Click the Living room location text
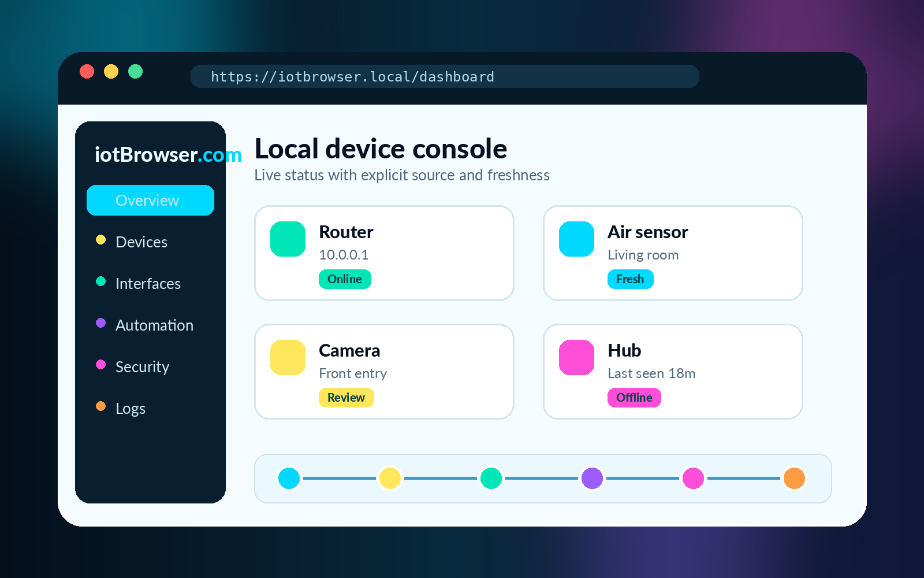 pyautogui.click(x=643, y=255)
